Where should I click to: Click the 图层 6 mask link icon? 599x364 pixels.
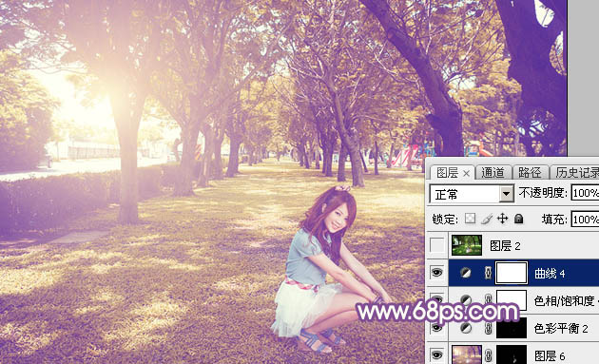click(x=488, y=355)
